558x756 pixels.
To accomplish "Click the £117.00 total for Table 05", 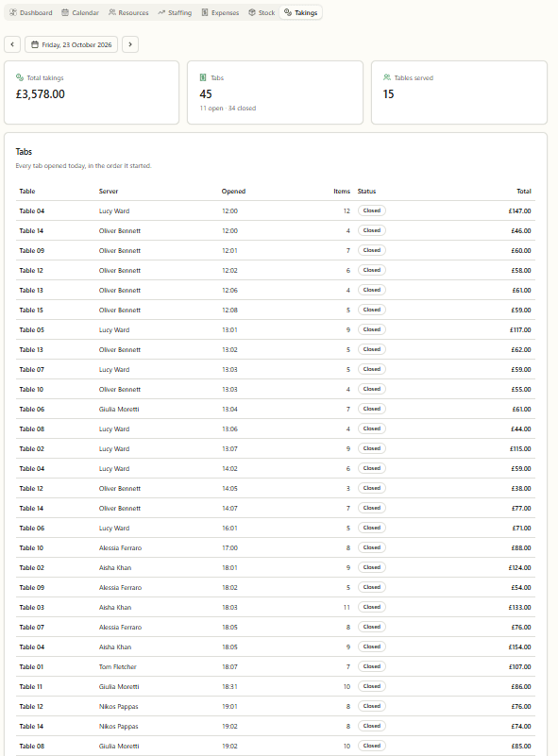I will (x=520, y=329).
